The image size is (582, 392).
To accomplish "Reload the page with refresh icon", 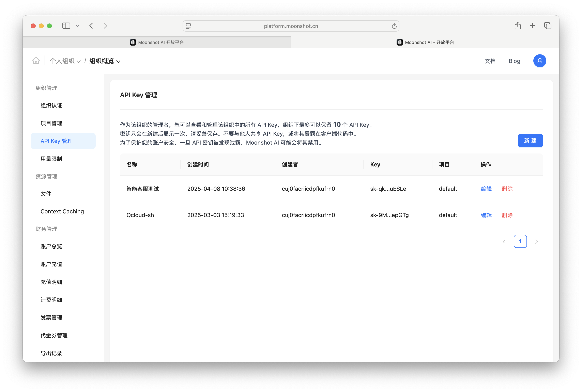I will click(394, 26).
